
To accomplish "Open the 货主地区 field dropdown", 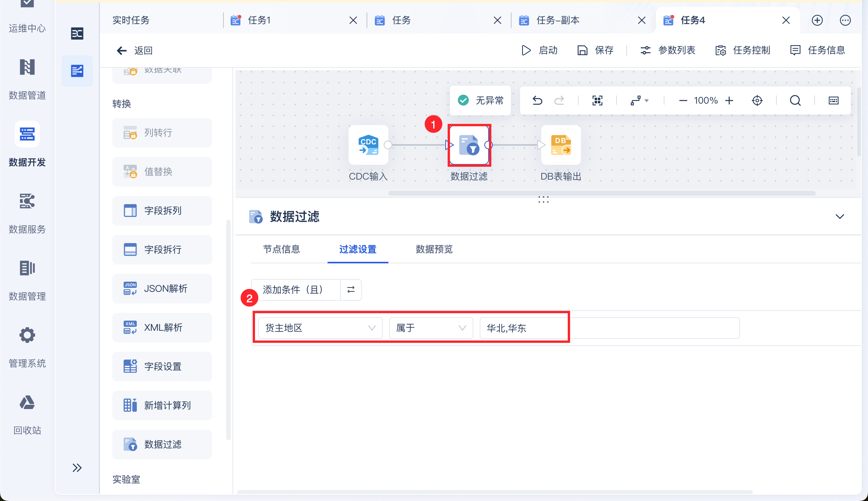I will [320, 328].
